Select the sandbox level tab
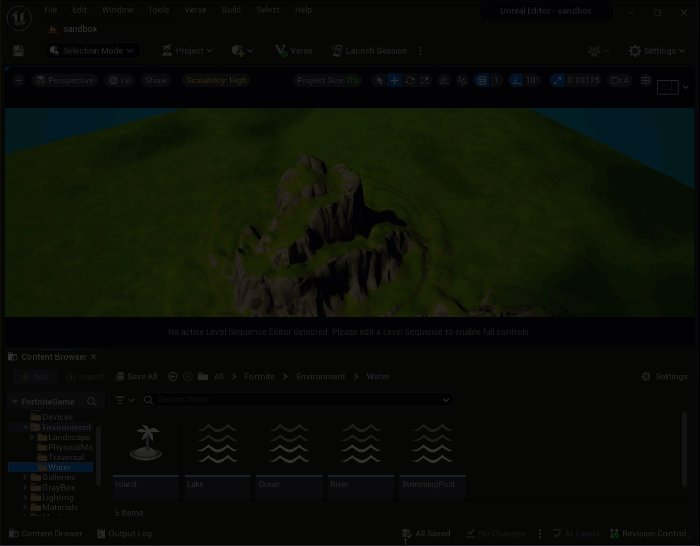This screenshot has width=700, height=546. point(73,29)
